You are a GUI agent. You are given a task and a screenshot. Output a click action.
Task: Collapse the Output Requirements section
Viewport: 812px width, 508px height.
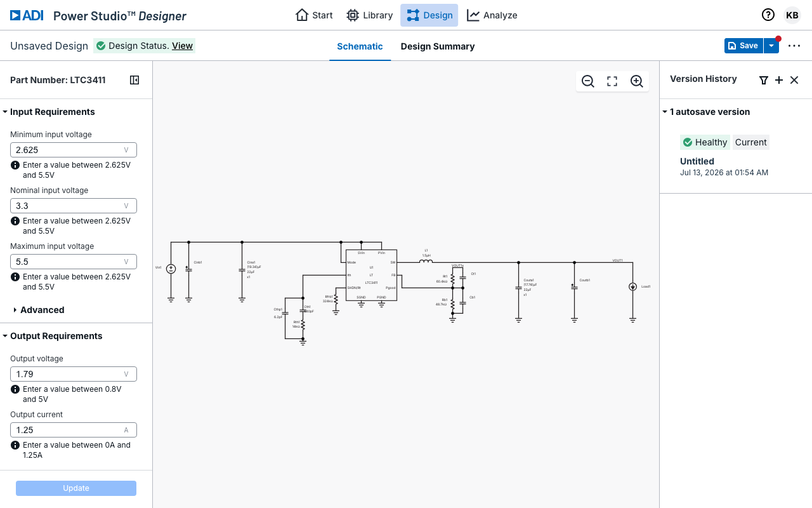tap(52, 336)
